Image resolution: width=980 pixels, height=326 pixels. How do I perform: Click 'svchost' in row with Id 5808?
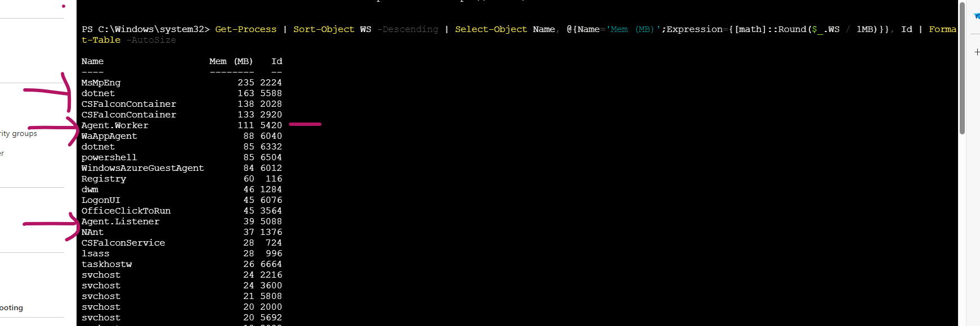(101, 296)
